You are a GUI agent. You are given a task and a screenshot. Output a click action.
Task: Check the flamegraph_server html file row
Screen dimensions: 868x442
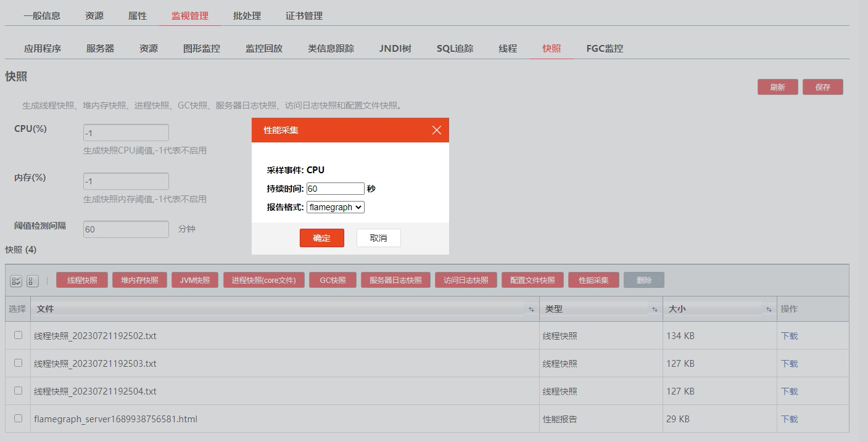coord(18,419)
